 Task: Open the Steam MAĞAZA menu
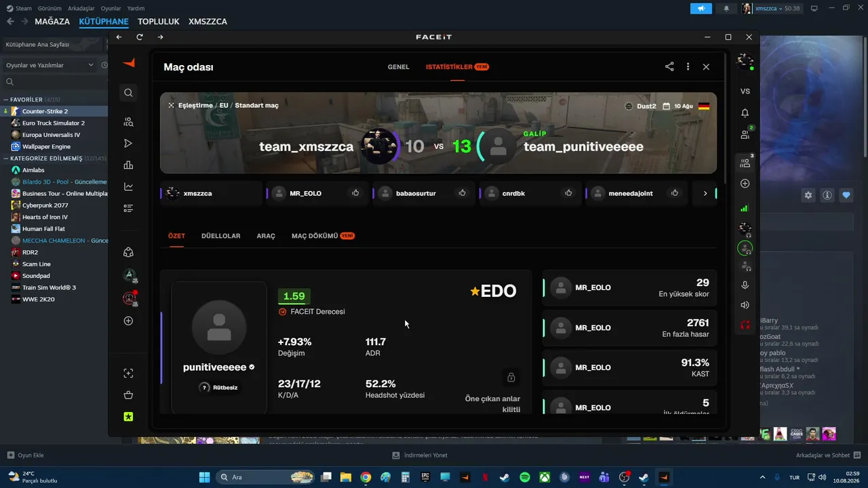[x=52, y=22]
